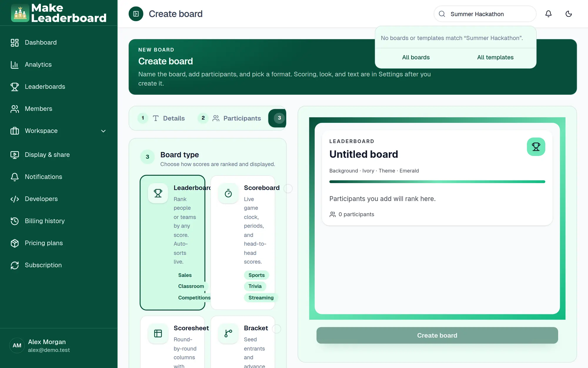Click the search field containing Summer Hackathon
This screenshot has width=588, height=368.
[485, 14]
